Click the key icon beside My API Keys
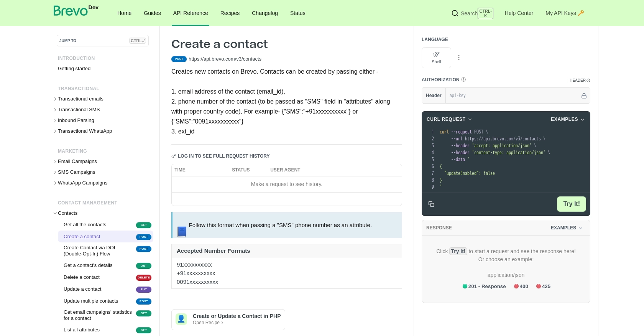 click(x=581, y=13)
